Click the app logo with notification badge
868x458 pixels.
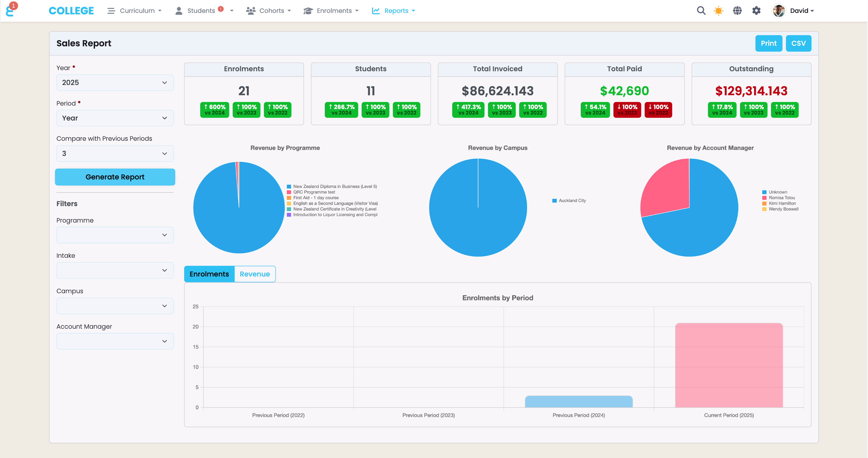[x=10, y=11]
